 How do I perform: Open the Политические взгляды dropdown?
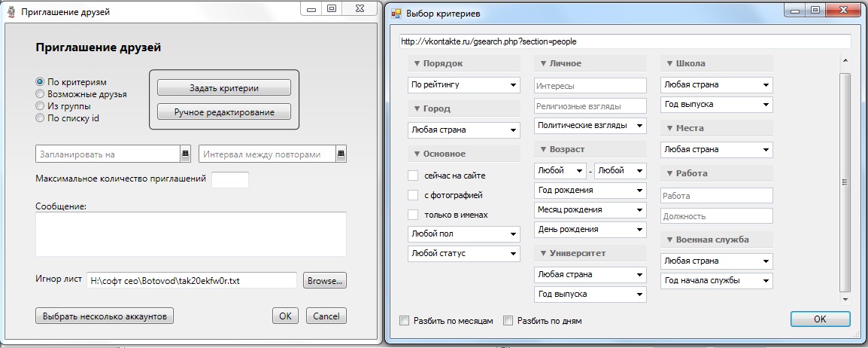pos(590,125)
